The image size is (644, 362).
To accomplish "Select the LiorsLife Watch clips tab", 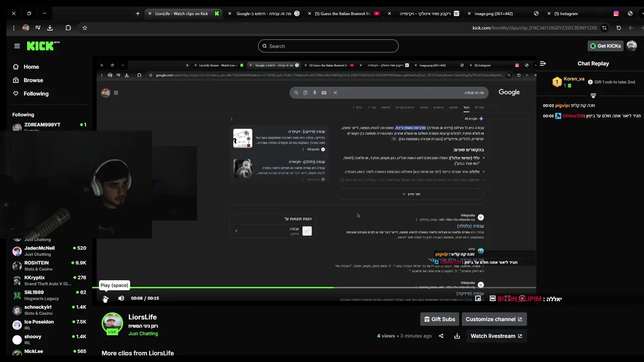I will 184,14.
